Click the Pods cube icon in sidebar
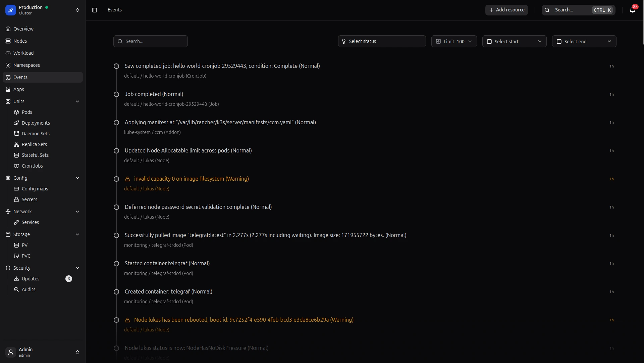Image resolution: width=644 pixels, height=363 pixels. pyautogui.click(x=16, y=112)
